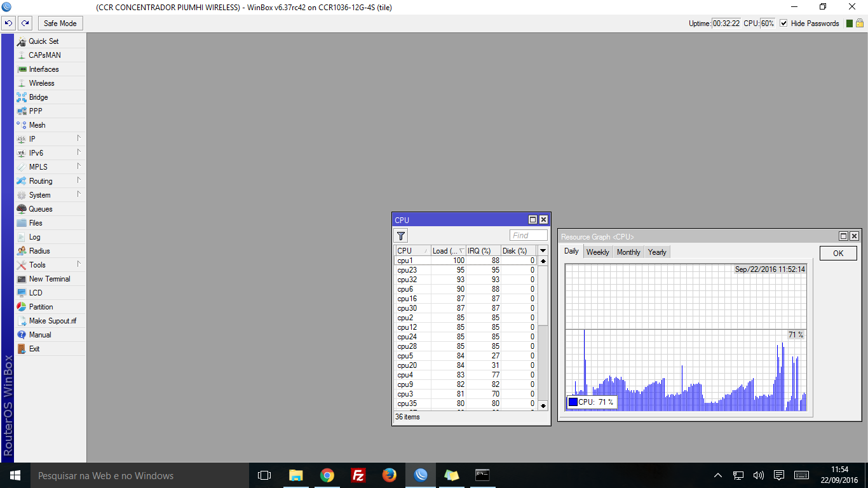Image resolution: width=868 pixels, height=488 pixels.
Task: Expand the Tools submenu
Action: pyautogui.click(x=79, y=264)
